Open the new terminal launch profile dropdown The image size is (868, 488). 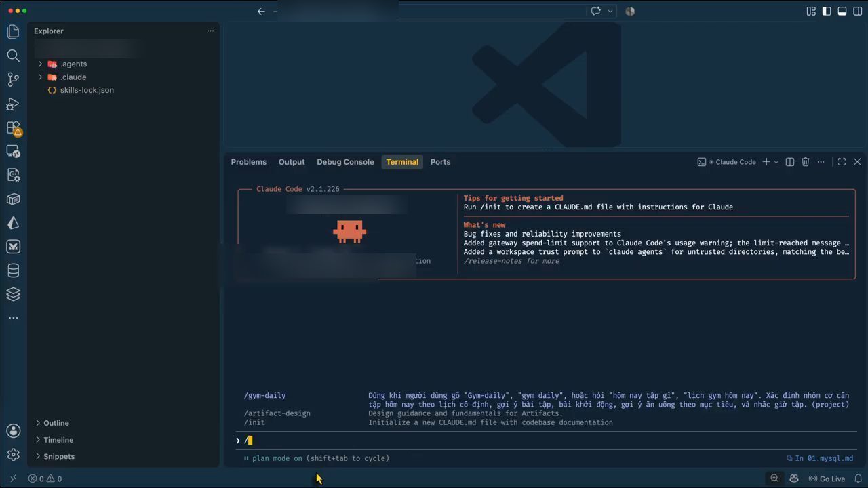[x=776, y=162]
